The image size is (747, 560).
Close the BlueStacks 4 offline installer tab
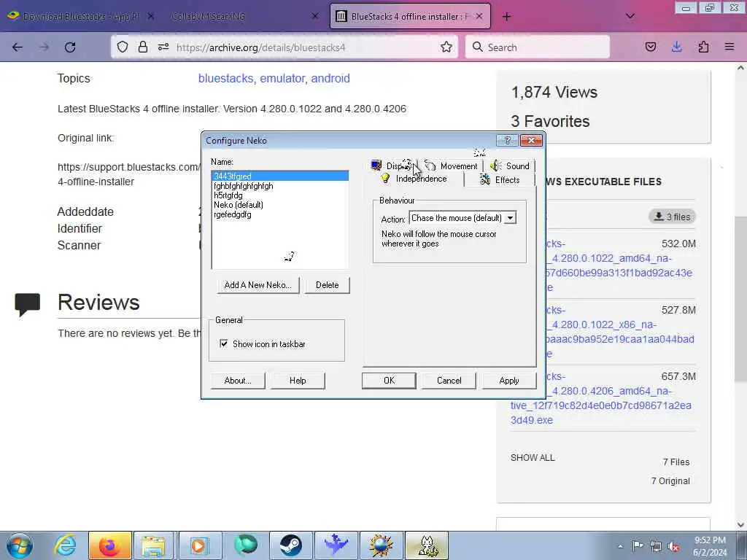click(480, 16)
